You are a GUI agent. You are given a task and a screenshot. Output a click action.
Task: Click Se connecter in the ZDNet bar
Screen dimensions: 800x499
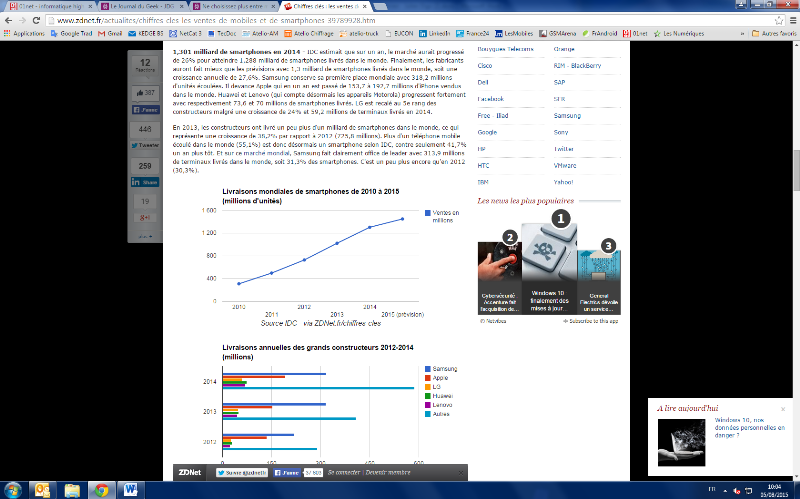click(344, 472)
